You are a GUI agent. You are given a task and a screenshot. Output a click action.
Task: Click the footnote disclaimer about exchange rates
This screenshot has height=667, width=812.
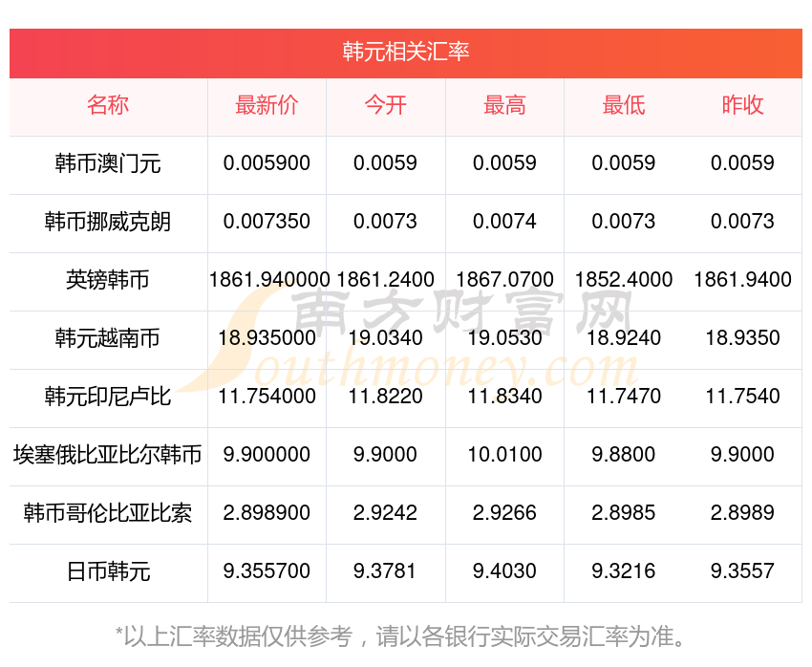[x=399, y=636]
